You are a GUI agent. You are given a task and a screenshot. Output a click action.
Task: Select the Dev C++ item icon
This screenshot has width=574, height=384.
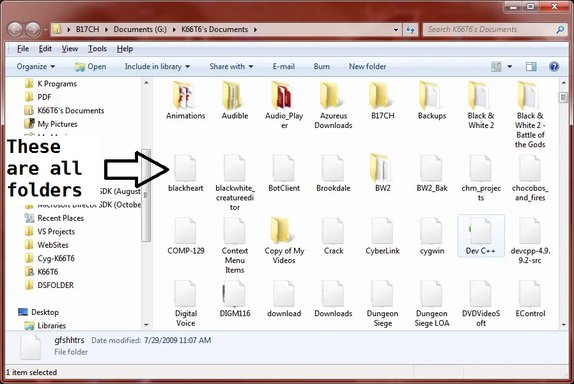(x=480, y=231)
